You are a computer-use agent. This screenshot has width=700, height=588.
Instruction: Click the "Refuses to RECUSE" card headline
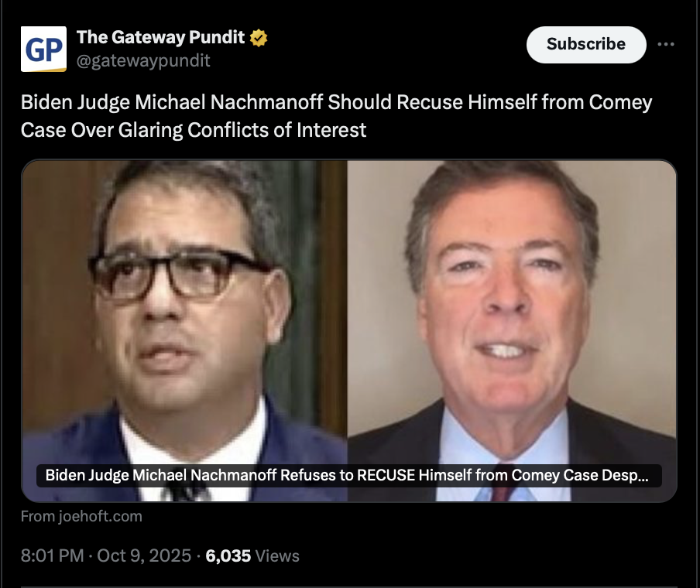click(x=348, y=476)
